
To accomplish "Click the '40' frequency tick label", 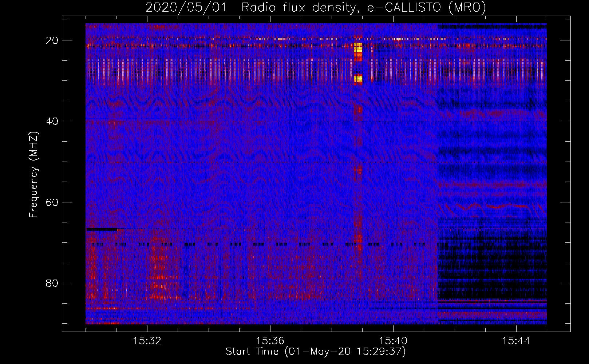I will (x=52, y=121).
